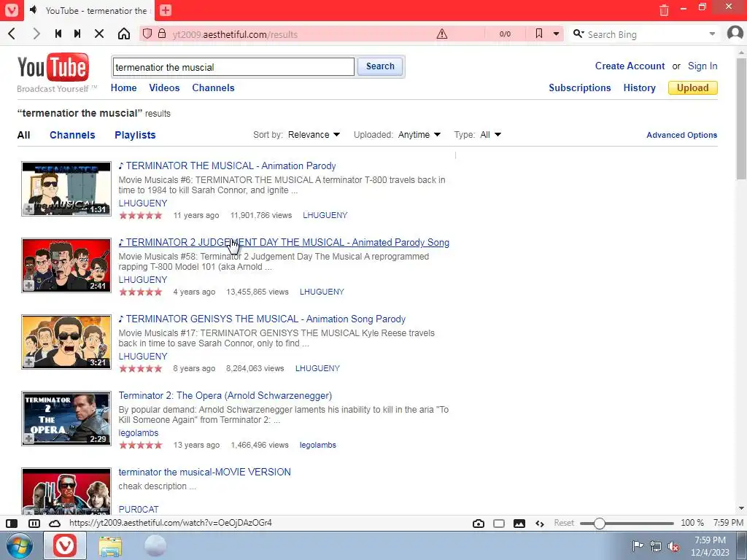Expand the Sort by Relevance dropdown

click(x=314, y=135)
